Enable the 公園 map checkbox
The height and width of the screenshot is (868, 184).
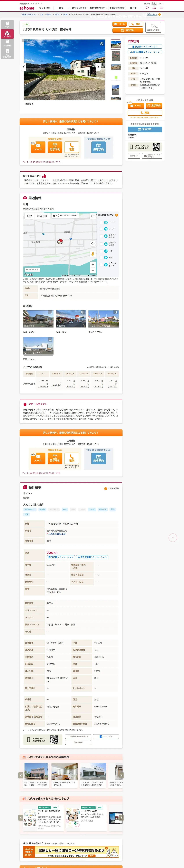pyautogui.click(x=101, y=251)
